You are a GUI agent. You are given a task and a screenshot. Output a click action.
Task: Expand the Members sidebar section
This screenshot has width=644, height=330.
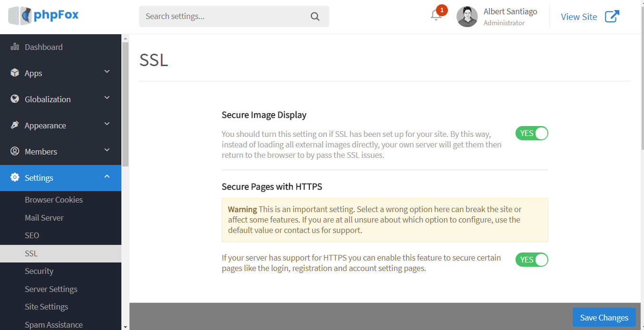[x=107, y=150]
